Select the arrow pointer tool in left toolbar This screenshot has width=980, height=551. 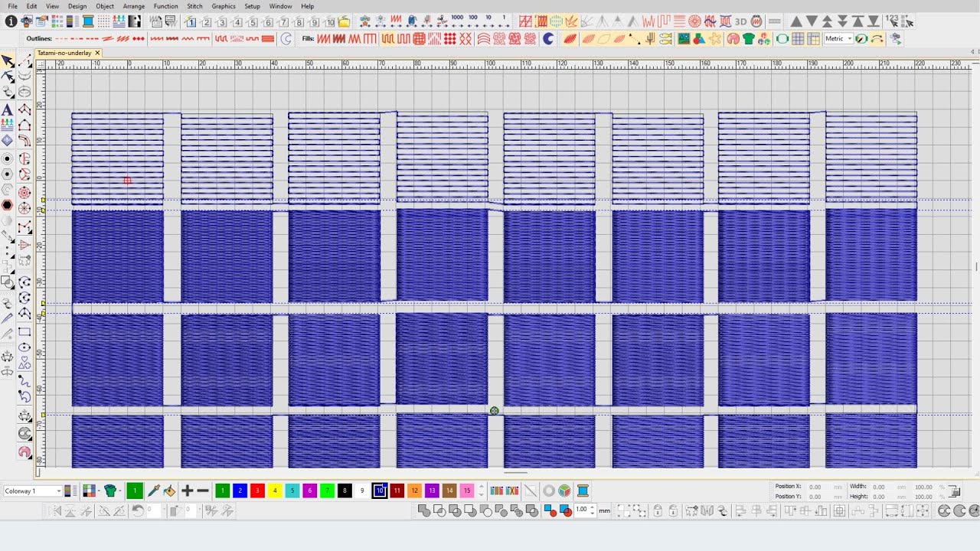point(8,60)
